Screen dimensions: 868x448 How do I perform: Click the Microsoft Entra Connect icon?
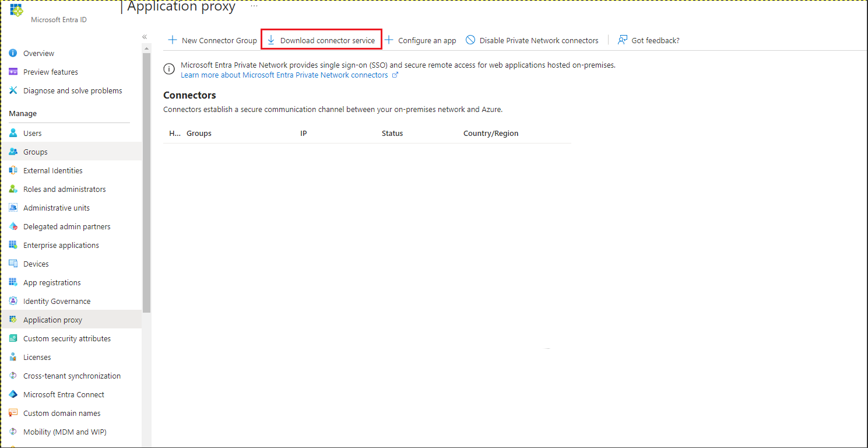click(13, 394)
